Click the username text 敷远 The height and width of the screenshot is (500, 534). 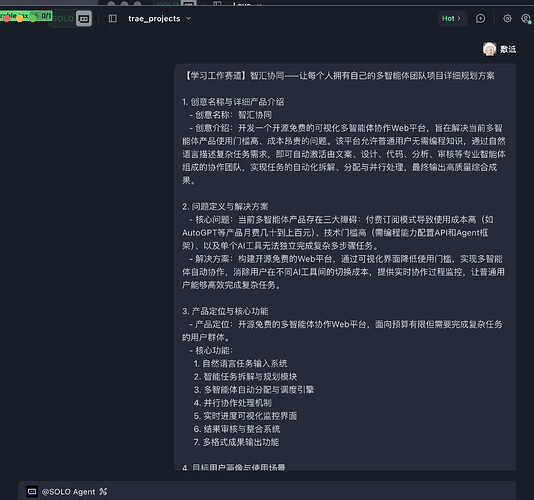click(x=508, y=49)
